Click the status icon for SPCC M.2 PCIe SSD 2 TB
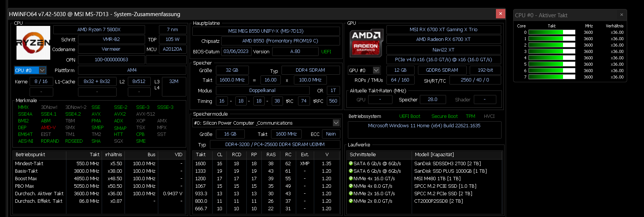644x217 pixels. click(351, 193)
